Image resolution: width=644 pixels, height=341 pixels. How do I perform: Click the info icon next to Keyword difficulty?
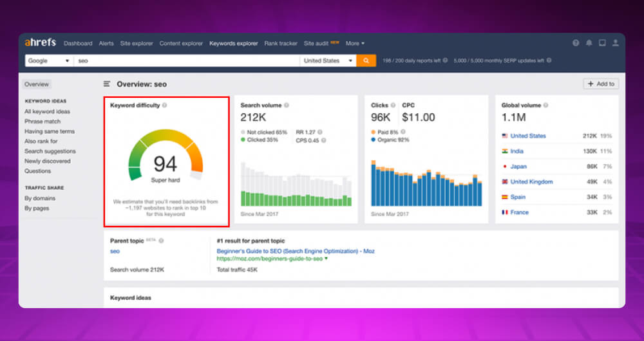click(x=165, y=106)
